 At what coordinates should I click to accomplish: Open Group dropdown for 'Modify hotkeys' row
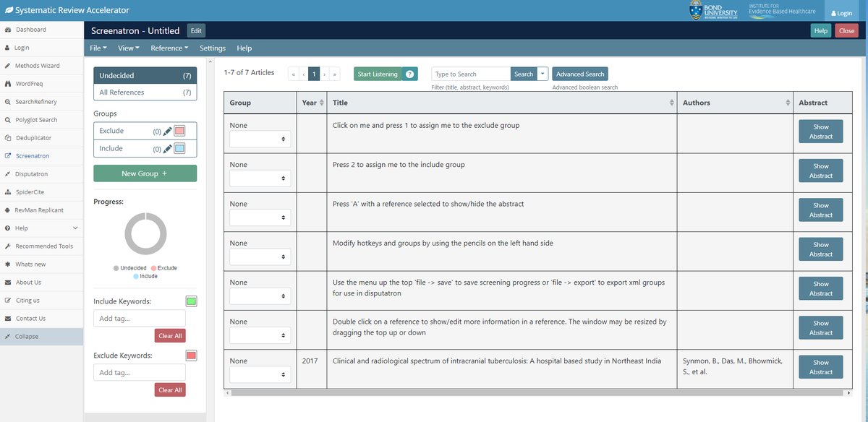click(260, 257)
